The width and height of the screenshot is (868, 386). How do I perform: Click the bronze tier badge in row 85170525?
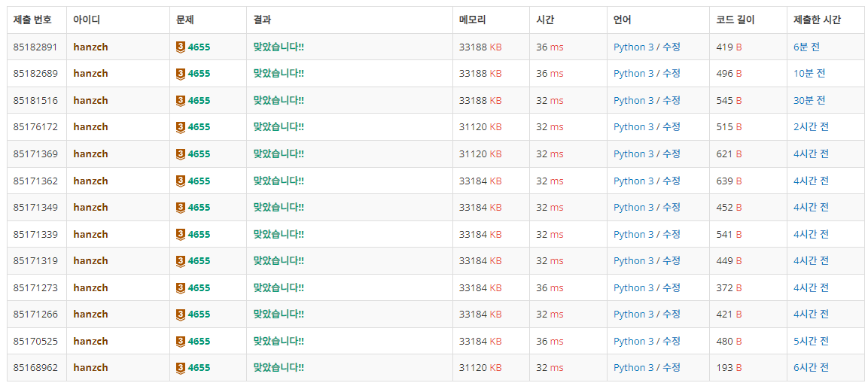click(x=181, y=341)
